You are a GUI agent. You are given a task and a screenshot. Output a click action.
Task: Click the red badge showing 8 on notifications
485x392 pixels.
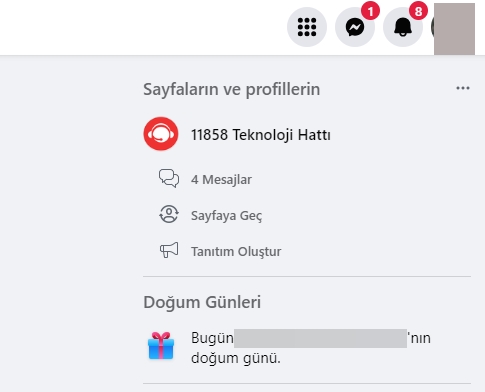tap(418, 11)
